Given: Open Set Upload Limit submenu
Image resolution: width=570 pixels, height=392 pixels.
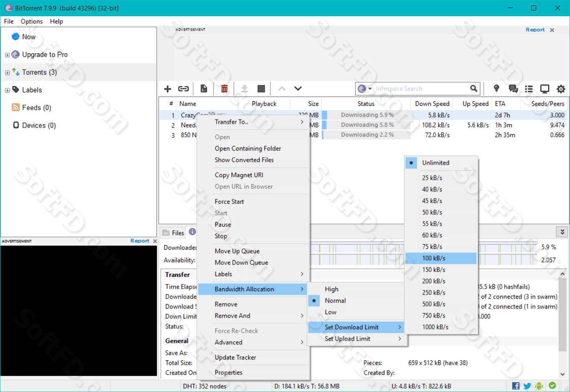Looking at the screenshot, I should click(356, 339).
